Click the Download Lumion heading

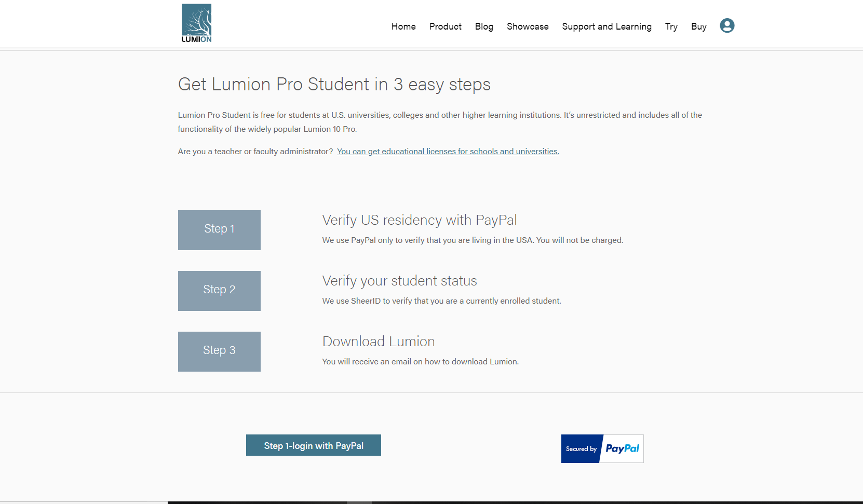[379, 342]
